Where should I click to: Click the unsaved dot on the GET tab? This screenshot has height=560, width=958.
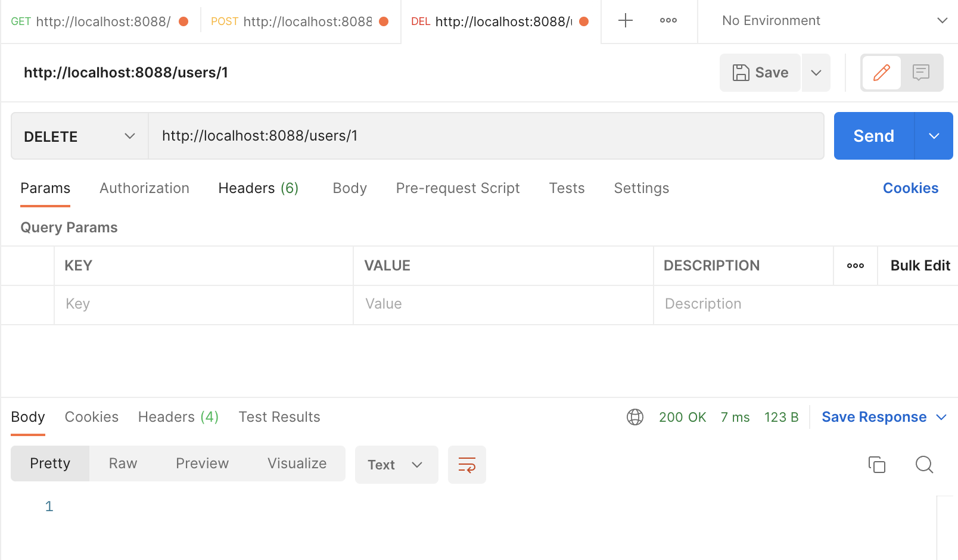tap(183, 21)
